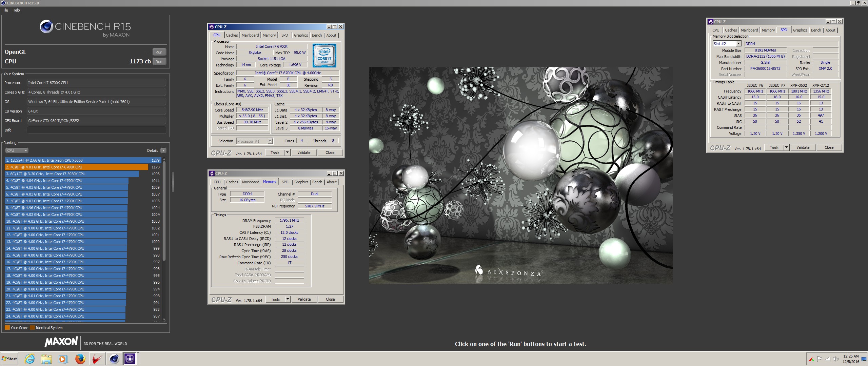Viewport: 868px width, 366px height.
Task: Select Graphics tab in CPU-Z Memory window
Action: 301,182
